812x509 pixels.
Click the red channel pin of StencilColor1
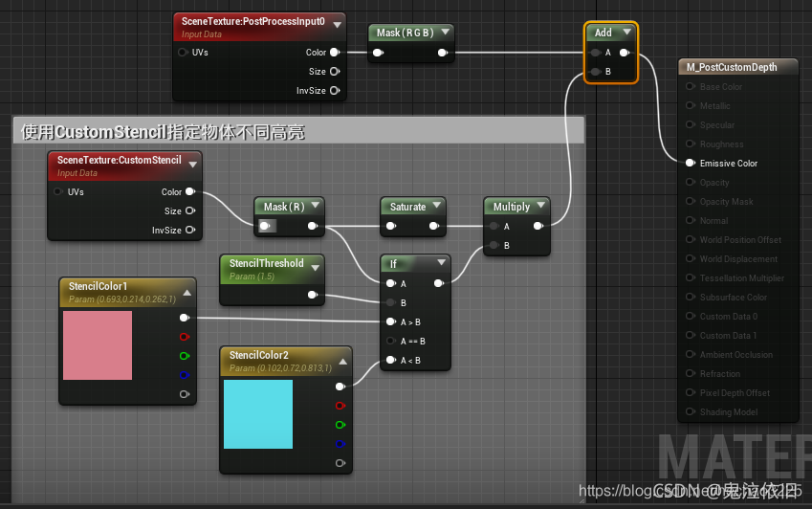tap(185, 337)
